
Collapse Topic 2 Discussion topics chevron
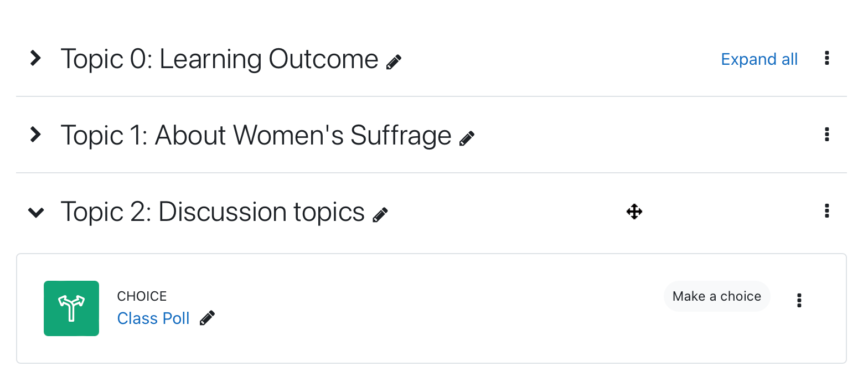tap(36, 212)
